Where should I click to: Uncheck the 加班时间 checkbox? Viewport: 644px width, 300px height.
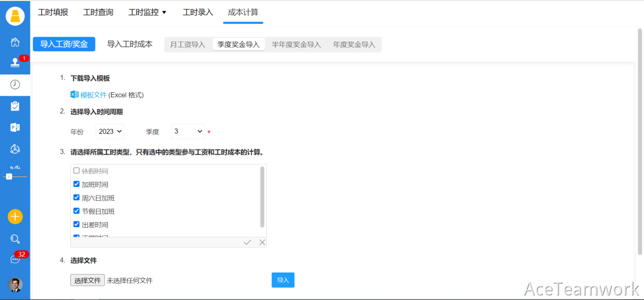point(76,184)
